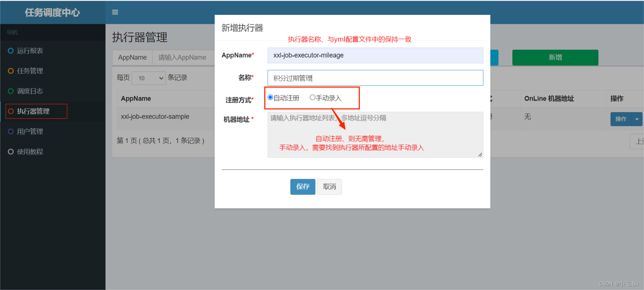Select the 手动录入 radio button
Screen dimensions: 644x290
click(x=312, y=97)
